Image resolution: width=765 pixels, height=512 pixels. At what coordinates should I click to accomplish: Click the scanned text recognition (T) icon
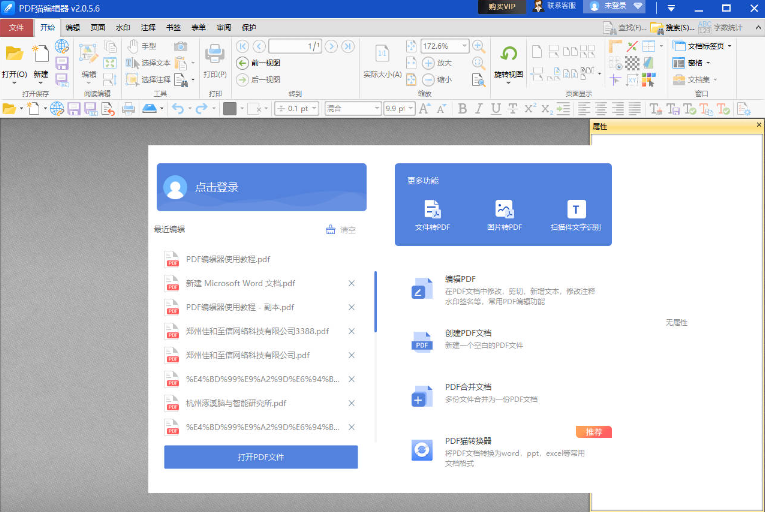(576, 209)
